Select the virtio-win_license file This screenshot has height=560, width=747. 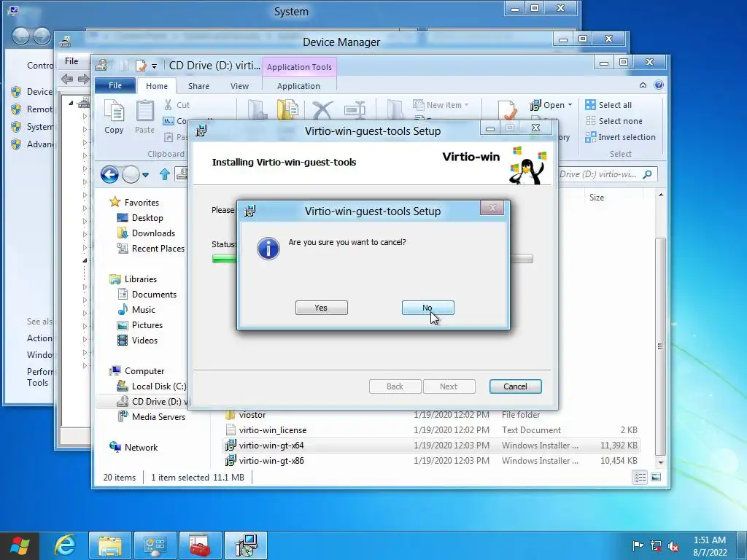coord(273,430)
